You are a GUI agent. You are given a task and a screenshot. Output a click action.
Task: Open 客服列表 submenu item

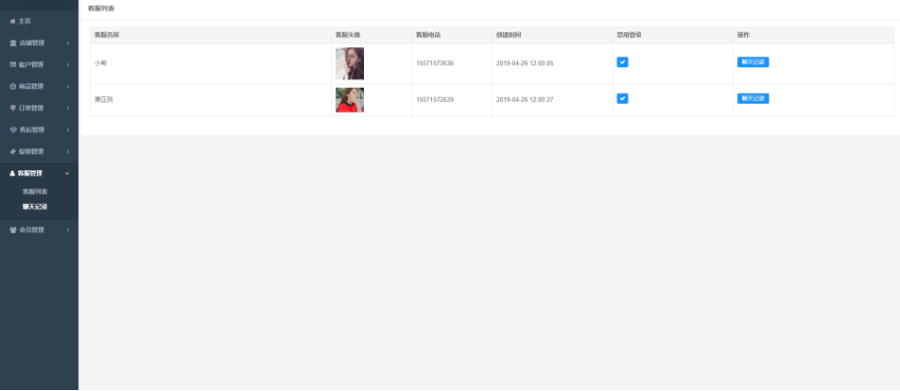pyautogui.click(x=34, y=191)
